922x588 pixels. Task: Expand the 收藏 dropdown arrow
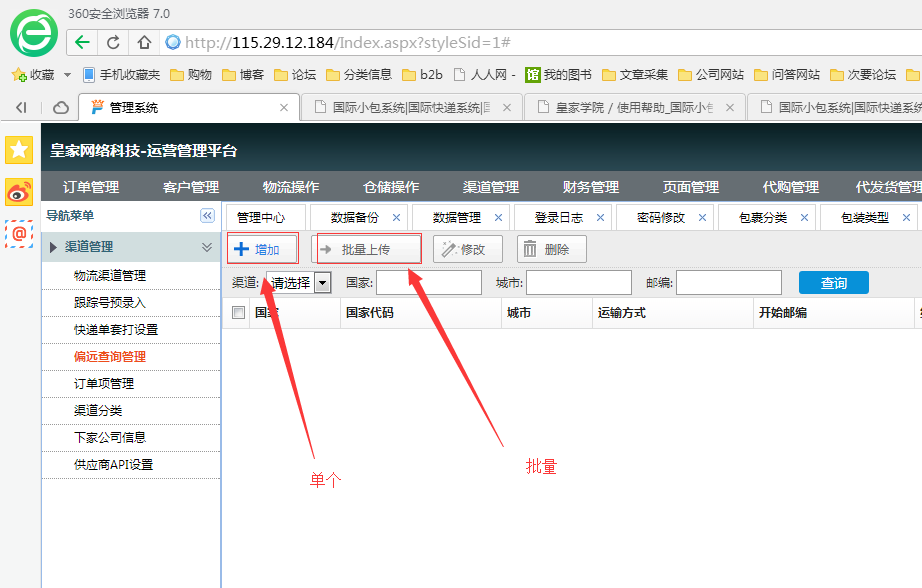pos(67,75)
